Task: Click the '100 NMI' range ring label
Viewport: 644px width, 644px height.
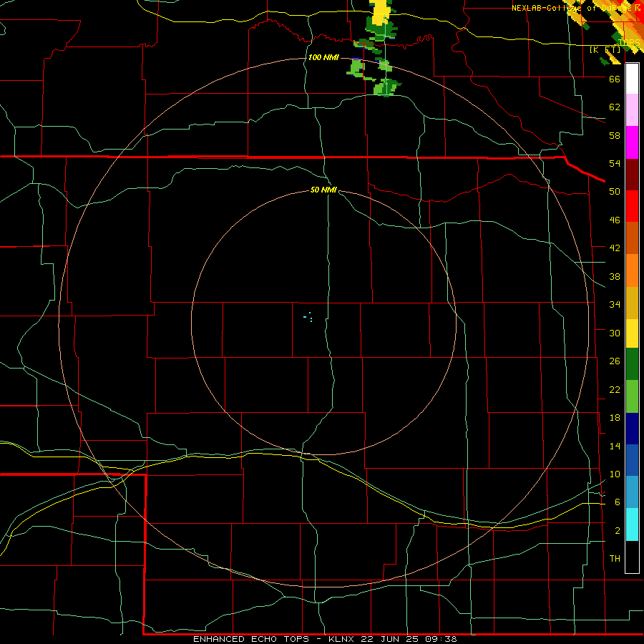Action: 323,57
